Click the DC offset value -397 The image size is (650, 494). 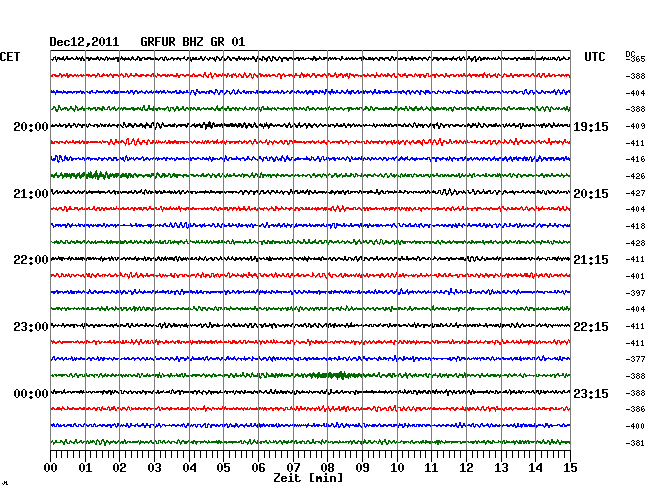tap(635, 293)
